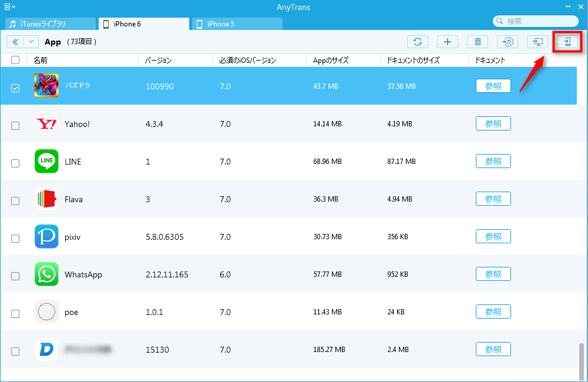Check the poe row checkbox

[x=15, y=314]
